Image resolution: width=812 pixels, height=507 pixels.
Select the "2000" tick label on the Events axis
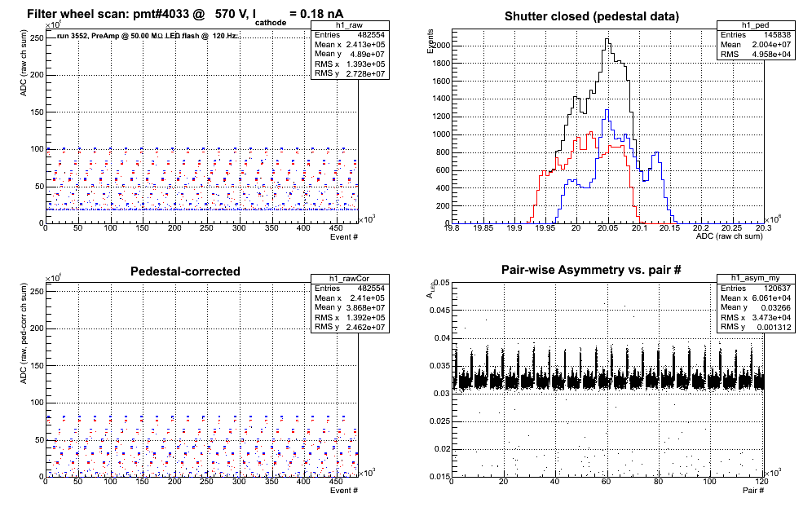click(x=441, y=46)
